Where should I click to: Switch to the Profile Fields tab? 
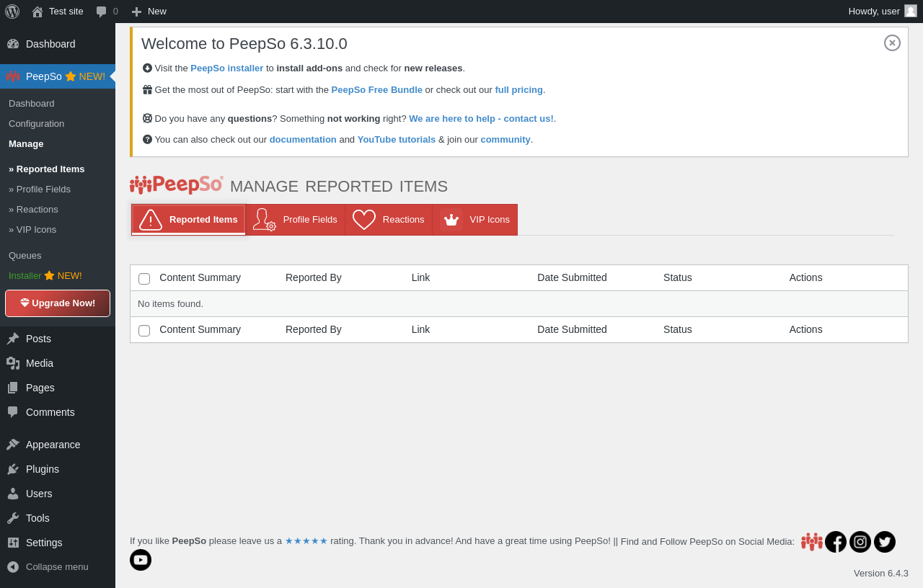click(x=295, y=220)
